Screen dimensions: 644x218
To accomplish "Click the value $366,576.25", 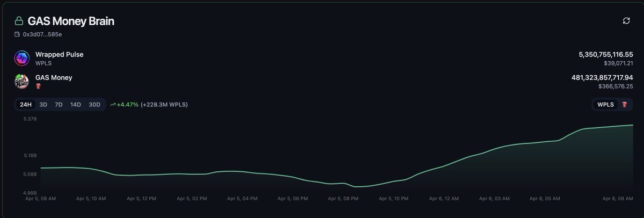I will (x=616, y=86).
